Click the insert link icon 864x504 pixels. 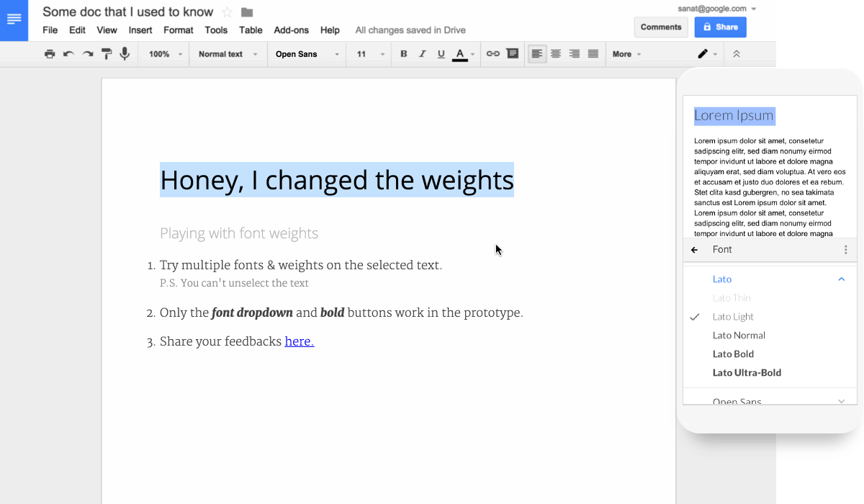tap(493, 54)
